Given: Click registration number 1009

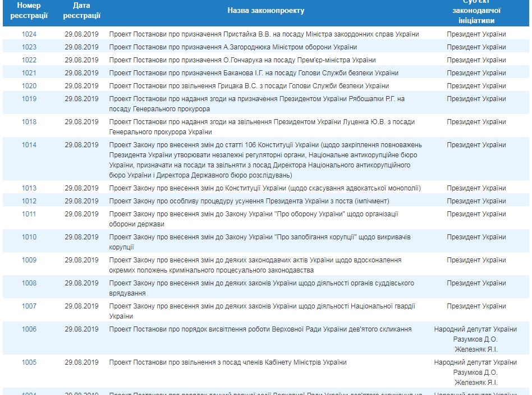Looking at the screenshot, I should tap(29, 260).
